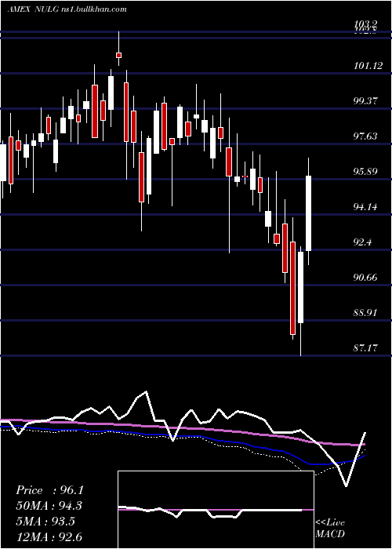Viewport: 392px width, 549px height.
Task: Select the last tall white candle near 95.89
Action: pos(309,213)
